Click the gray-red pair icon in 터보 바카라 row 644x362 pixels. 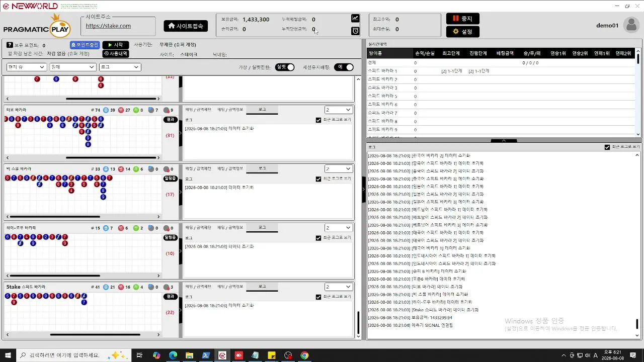167,110
